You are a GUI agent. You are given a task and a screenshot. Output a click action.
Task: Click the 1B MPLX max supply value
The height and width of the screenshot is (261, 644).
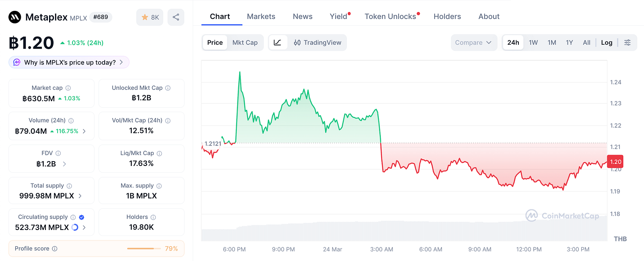tap(141, 196)
